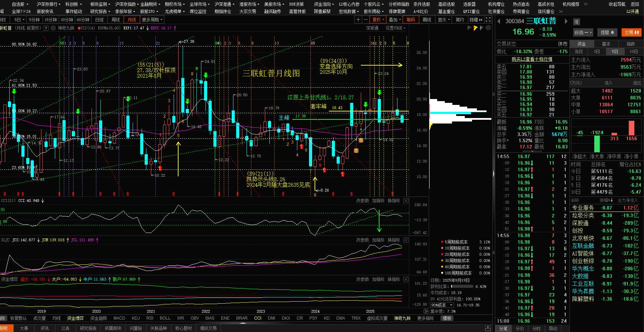This screenshot has height=332, width=644.
Task: Click the red 5周期前成本 legend marker
Action: [442, 242]
